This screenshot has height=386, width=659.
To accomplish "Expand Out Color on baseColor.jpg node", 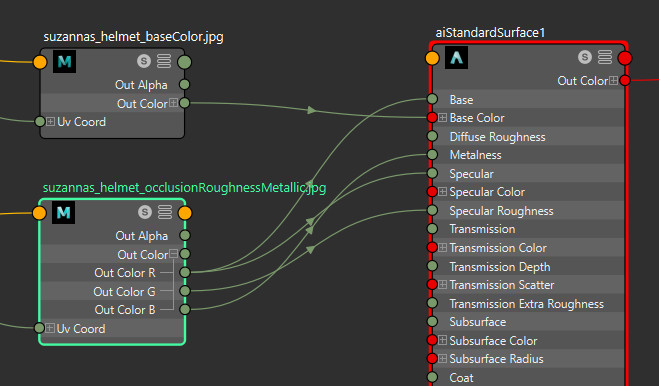I will tap(173, 103).
